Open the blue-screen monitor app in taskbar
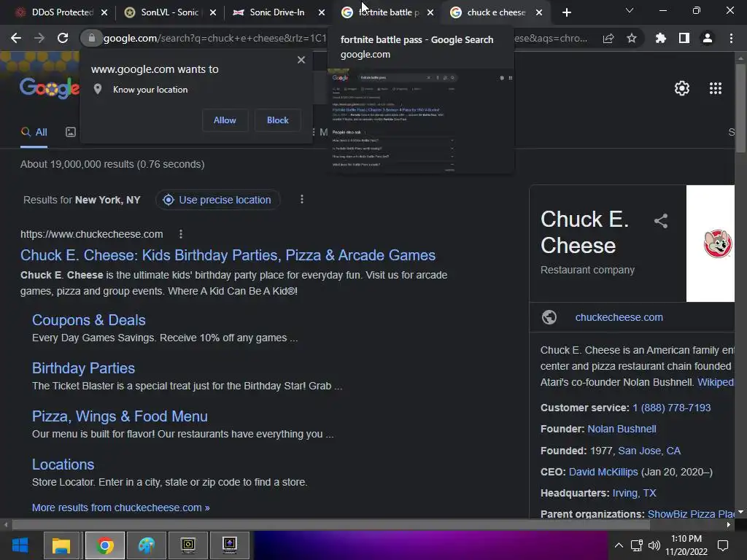Viewport: 747px width, 560px height. [x=230, y=545]
